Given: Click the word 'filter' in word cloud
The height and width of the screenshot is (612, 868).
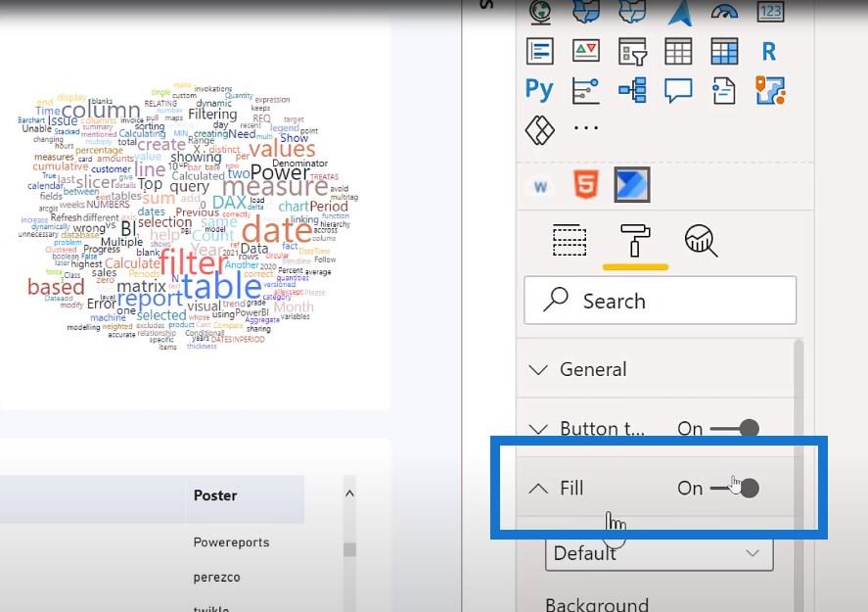Looking at the screenshot, I should (x=193, y=261).
